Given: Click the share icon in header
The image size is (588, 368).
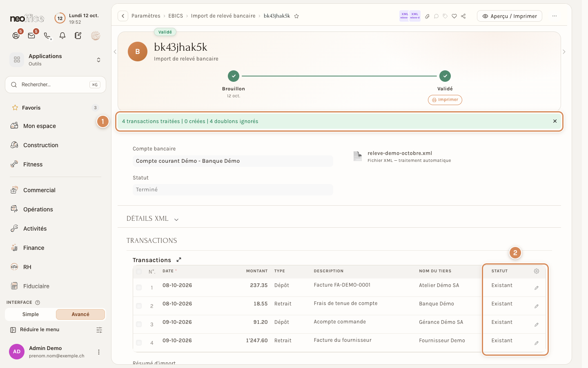Looking at the screenshot, I should click(x=463, y=16).
